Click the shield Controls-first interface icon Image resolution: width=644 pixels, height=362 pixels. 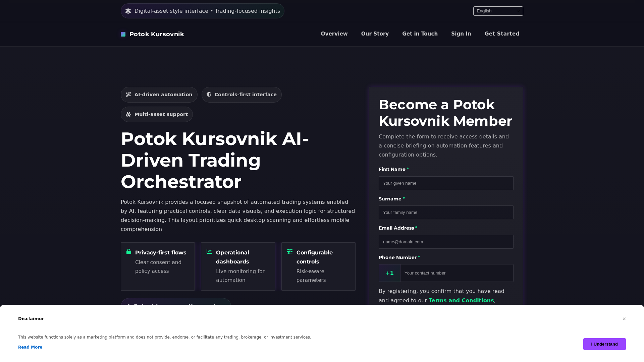pyautogui.click(x=209, y=95)
